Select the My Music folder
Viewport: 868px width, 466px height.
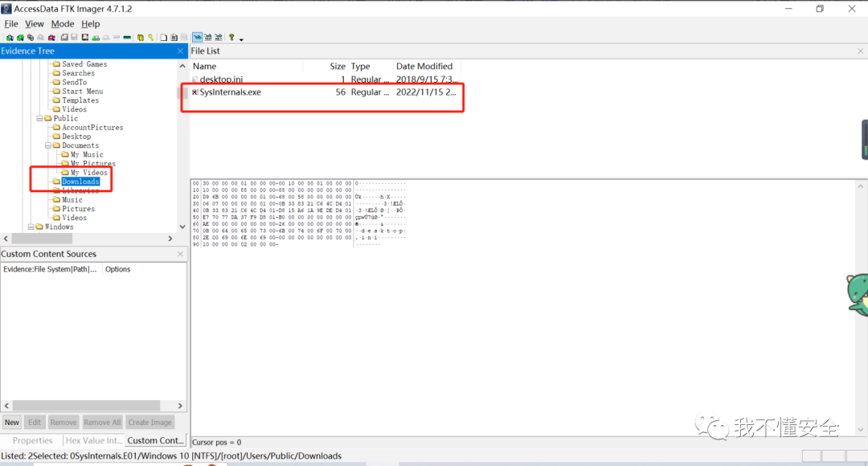tap(87, 154)
